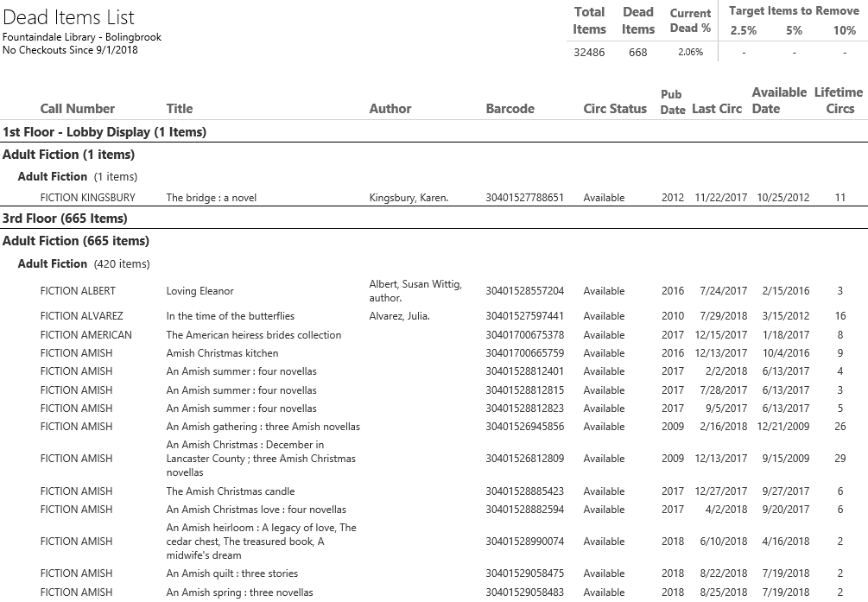Open 'Loving Eleanor' title entry
Screen dimensions: 868x602
tap(200, 291)
